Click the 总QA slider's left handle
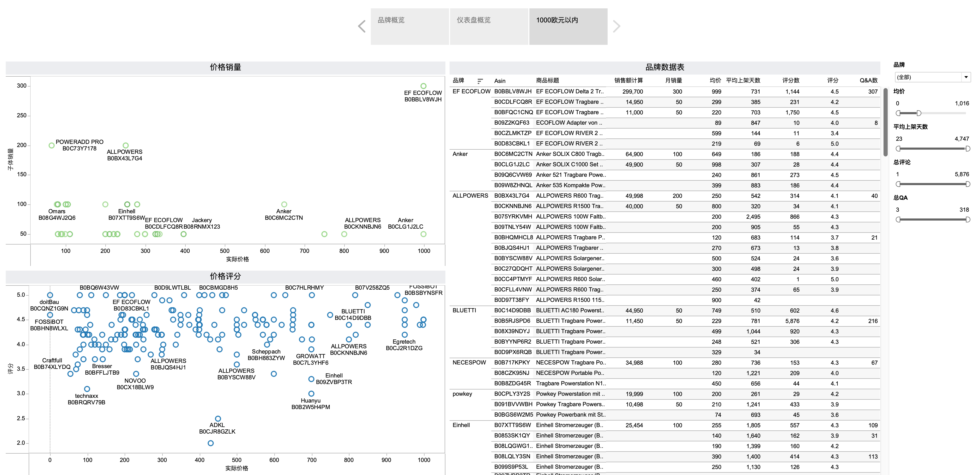980x475 pixels. point(898,220)
